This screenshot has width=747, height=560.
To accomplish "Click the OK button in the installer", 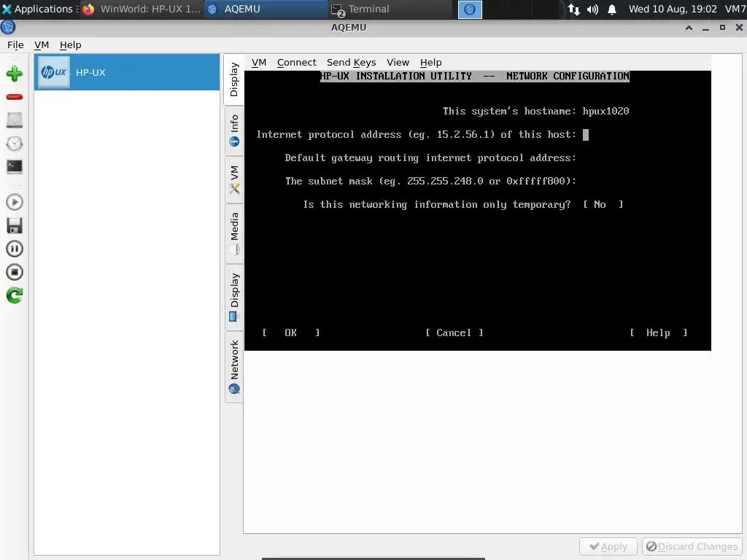I will point(290,332).
